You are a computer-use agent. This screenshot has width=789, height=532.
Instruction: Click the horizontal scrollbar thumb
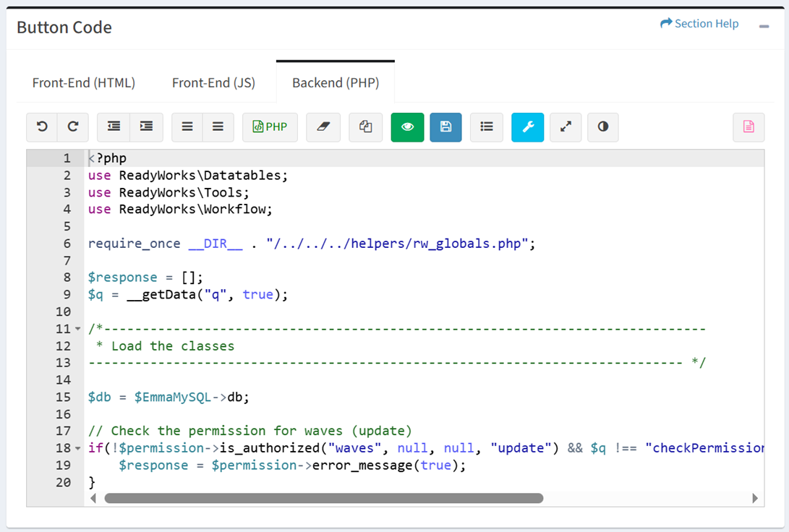pos(323,498)
